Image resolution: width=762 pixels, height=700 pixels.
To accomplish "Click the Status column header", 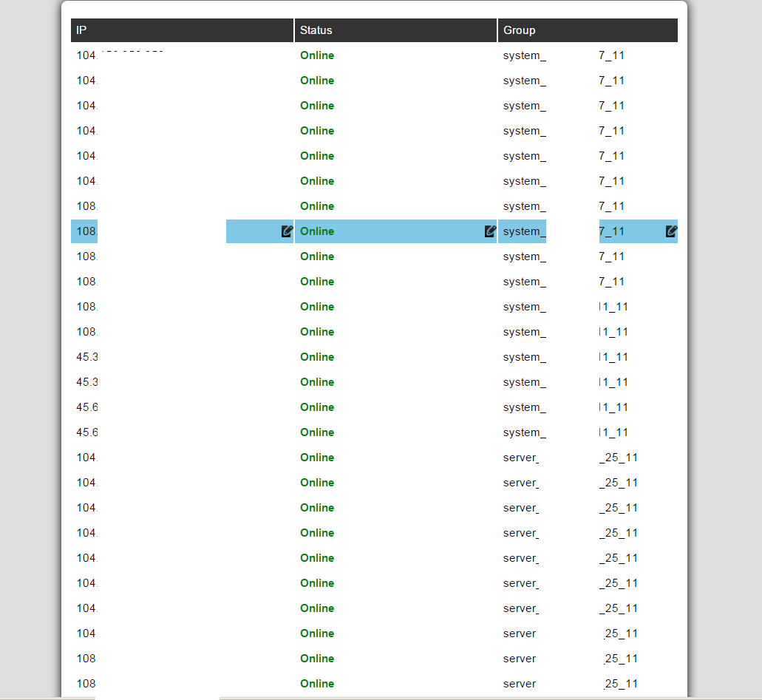I will tap(395, 30).
